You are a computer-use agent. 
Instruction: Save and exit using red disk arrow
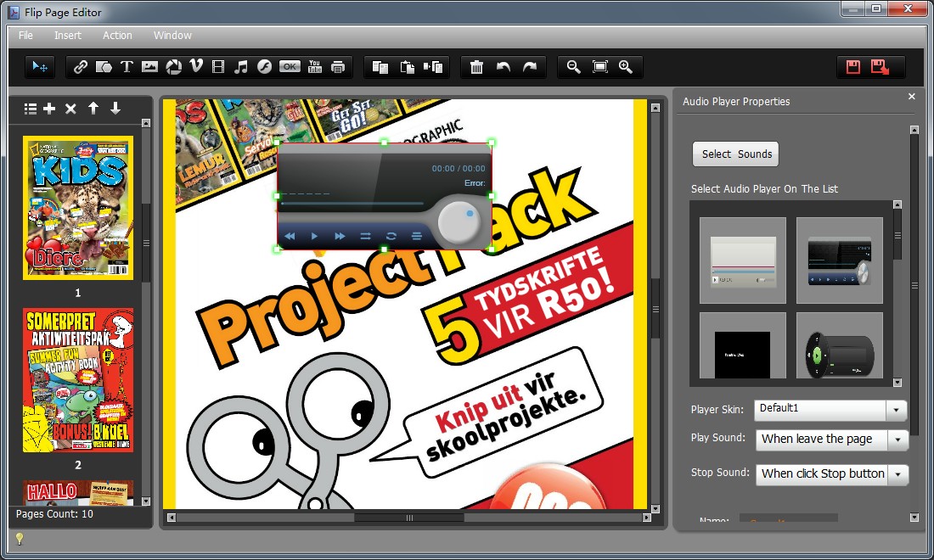880,67
